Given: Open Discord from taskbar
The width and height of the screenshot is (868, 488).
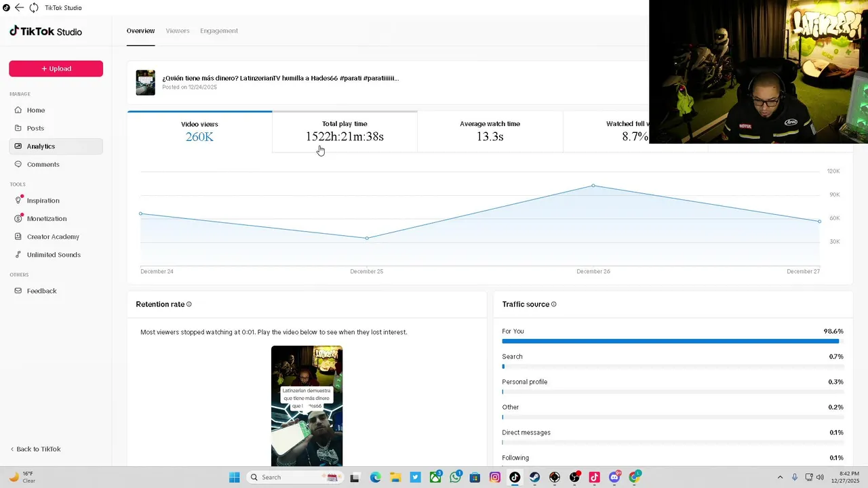Looking at the screenshot, I should pyautogui.click(x=615, y=477).
